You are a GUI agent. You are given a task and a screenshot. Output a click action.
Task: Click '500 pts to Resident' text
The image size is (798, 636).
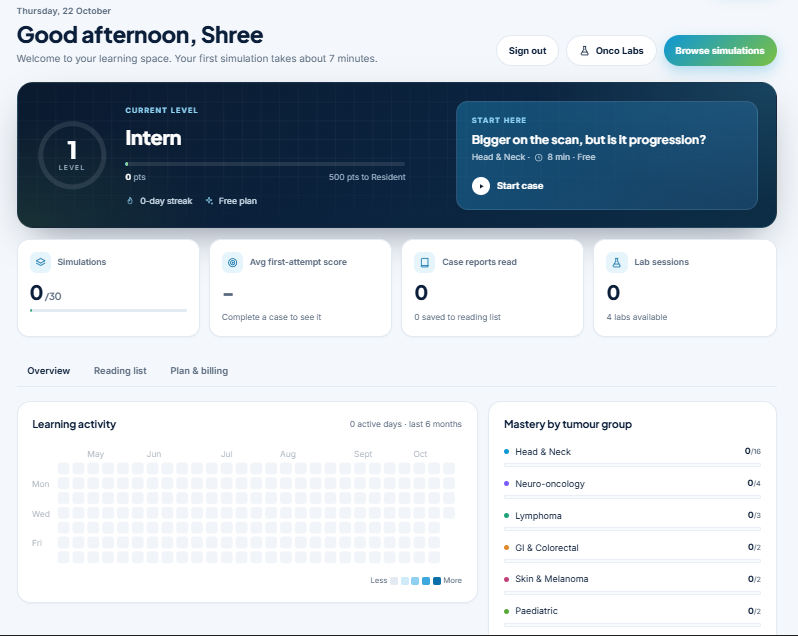pyautogui.click(x=367, y=177)
